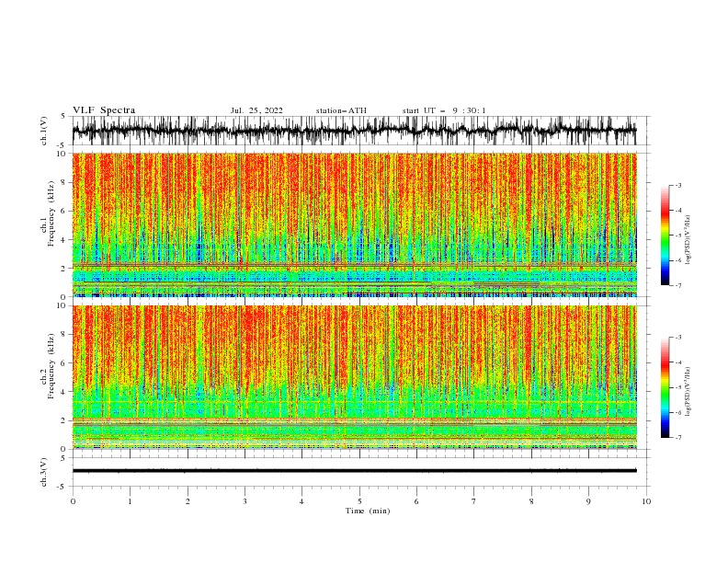Click the ch.1 spectrogram color scale bar
728x563 pixels.
(x=665, y=236)
